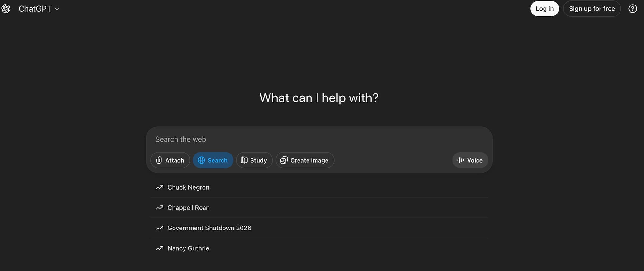
Task: Focus the Search the web field
Action: (319, 139)
